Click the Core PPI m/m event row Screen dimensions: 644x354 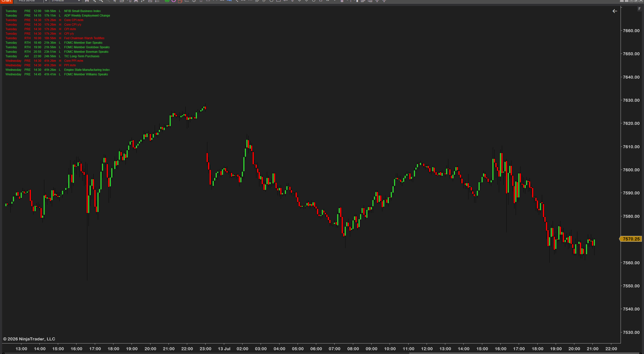(x=44, y=61)
